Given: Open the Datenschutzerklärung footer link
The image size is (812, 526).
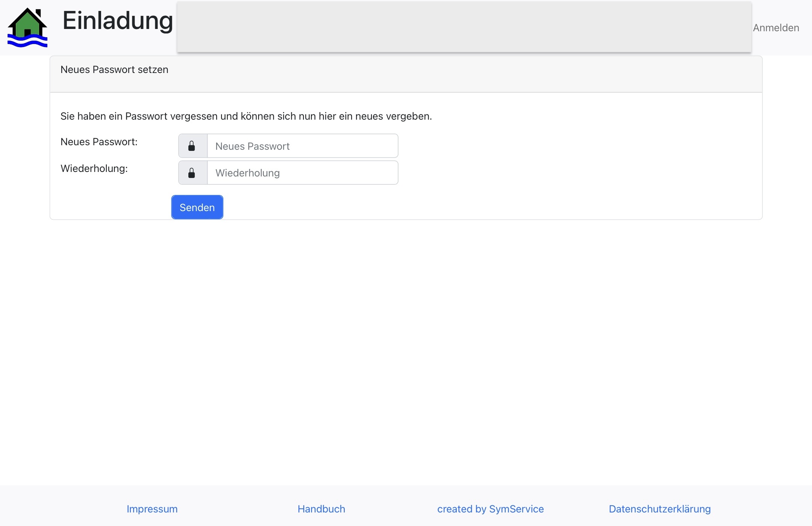Looking at the screenshot, I should [660, 509].
